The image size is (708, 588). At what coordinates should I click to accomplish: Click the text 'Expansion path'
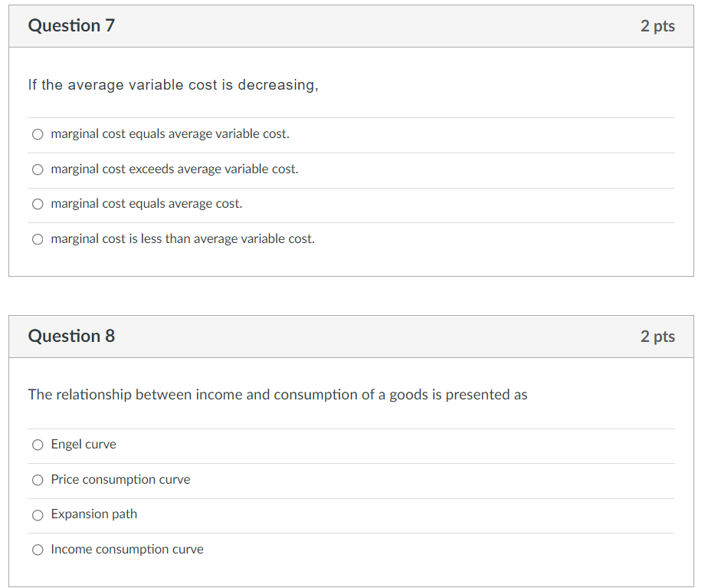coord(94,514)
